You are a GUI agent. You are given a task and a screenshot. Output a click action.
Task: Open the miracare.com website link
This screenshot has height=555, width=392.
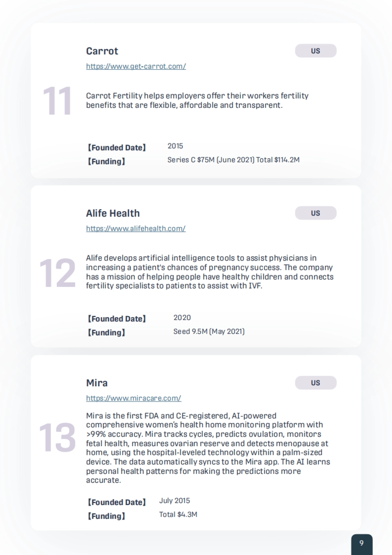(x=134, y=398)
